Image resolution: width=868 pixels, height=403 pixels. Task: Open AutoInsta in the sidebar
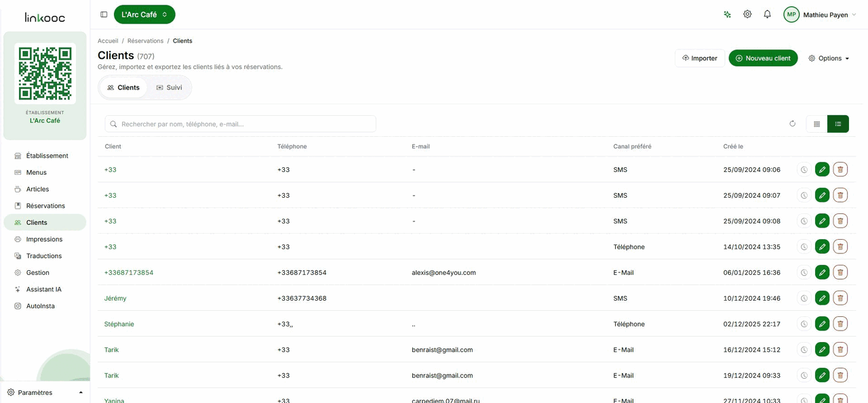tap(45, 306)
